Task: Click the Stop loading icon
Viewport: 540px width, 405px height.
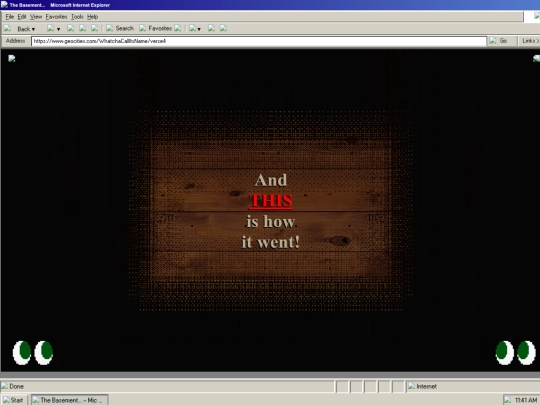Action: (71, 28)
